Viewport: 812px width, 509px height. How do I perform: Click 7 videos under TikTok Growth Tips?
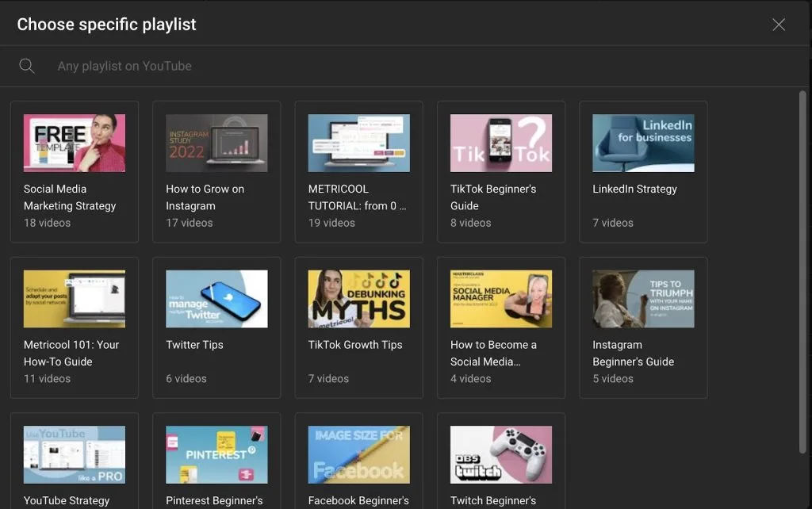click(x=328, y=378)
